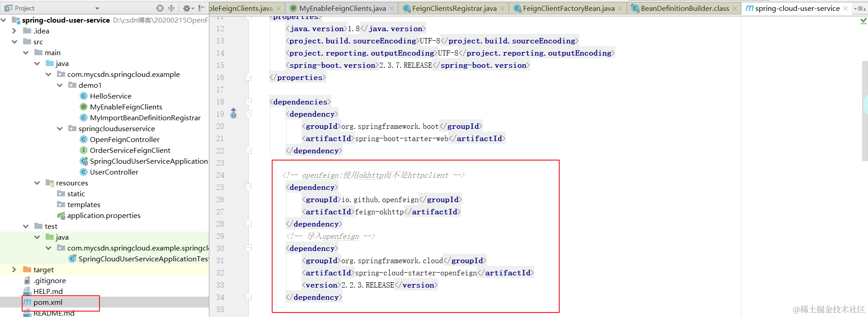Click the locate-in-project-tree crosshair icon
868x317 pixels.
(x=160, y=8)
